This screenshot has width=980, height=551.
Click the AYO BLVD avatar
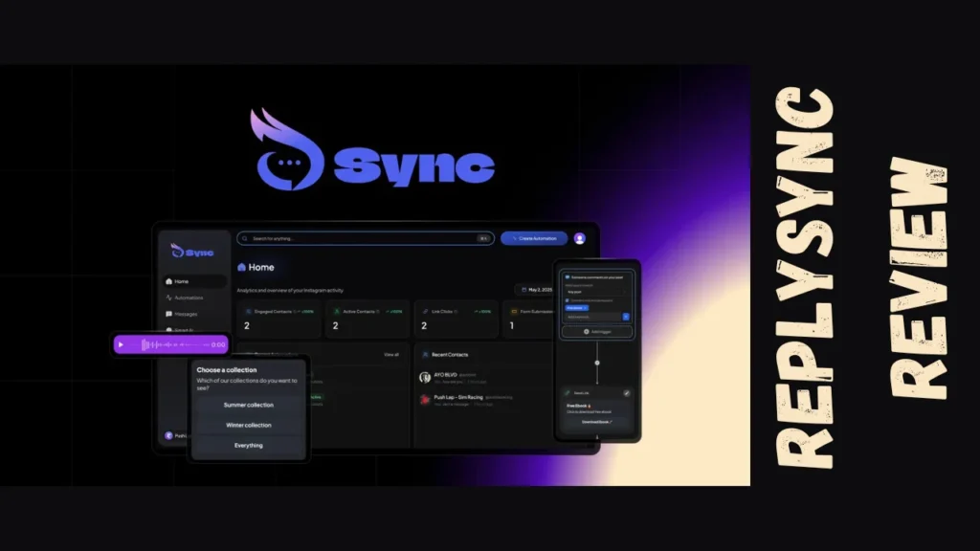tap(425, 377)
